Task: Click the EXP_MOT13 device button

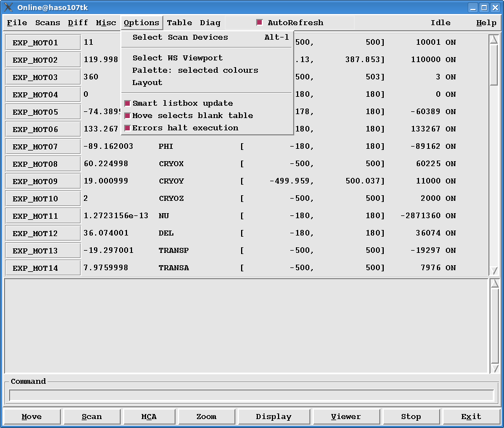Action: (x=43, y=251)
